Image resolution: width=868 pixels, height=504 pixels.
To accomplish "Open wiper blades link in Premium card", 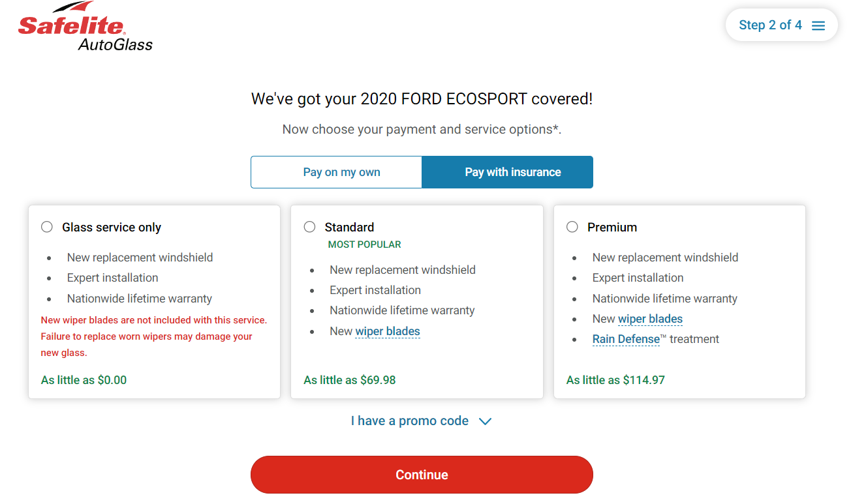I will pyautogui.click(x=650, y=319).
